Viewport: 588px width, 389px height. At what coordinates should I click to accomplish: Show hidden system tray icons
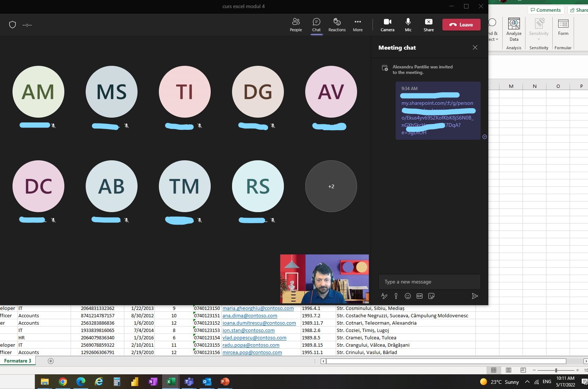527,382
